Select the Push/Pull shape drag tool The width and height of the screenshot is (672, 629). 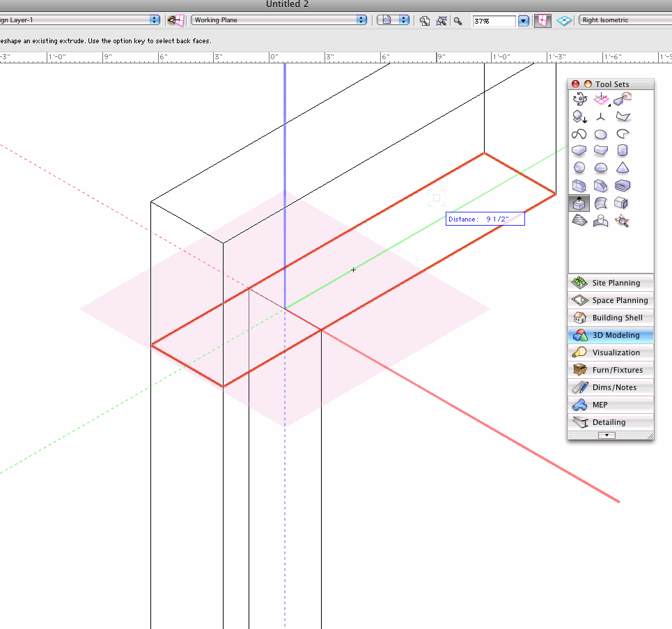coord(623,99)
